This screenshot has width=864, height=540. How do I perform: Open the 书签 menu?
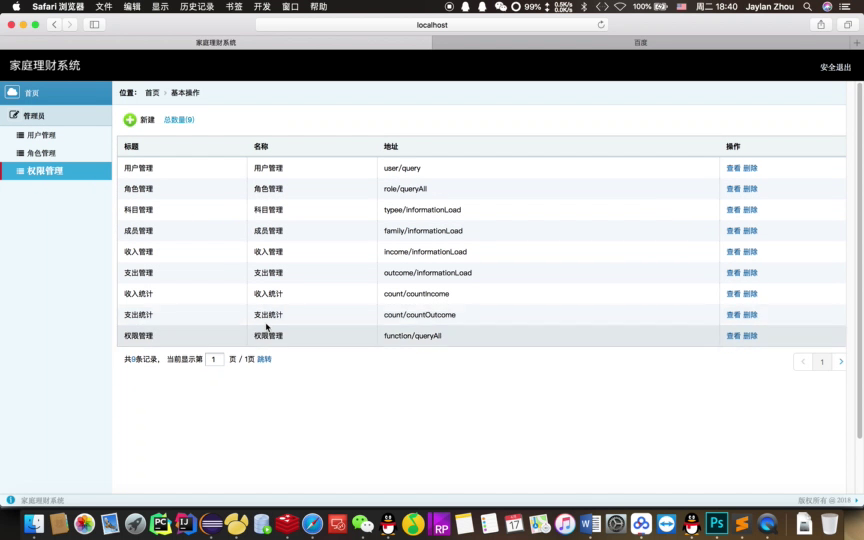pos(234,7)
